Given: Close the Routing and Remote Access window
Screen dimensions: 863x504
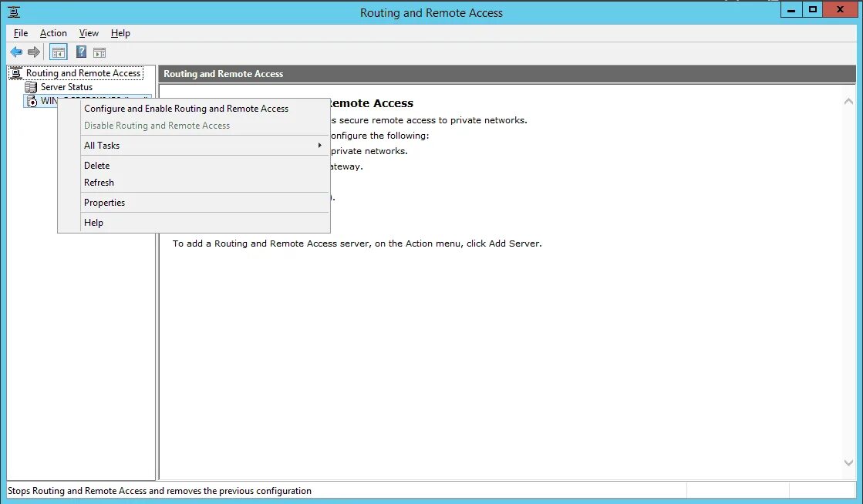Looking at the screenshot, I should click(840, 10).
